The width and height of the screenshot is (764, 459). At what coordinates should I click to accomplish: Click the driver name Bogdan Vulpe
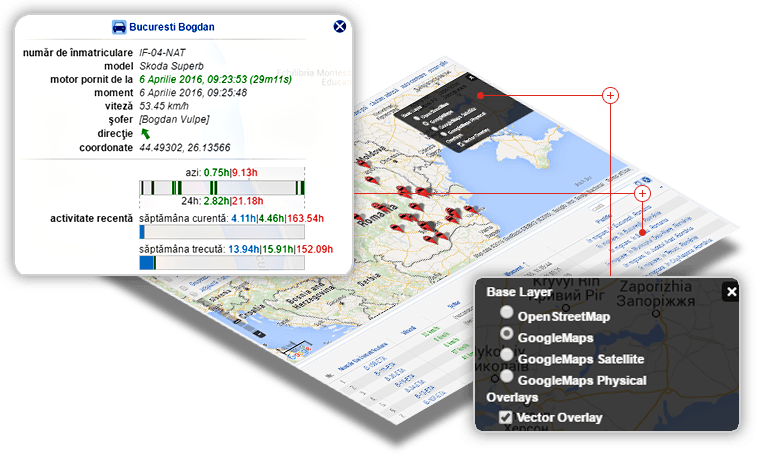coord(175,120)
